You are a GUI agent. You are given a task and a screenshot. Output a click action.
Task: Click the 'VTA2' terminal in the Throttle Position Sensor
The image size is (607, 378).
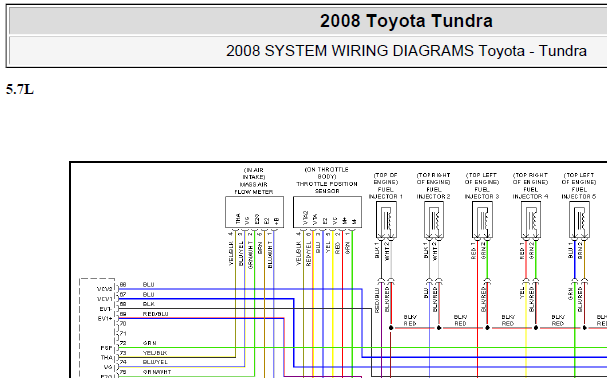305,218
